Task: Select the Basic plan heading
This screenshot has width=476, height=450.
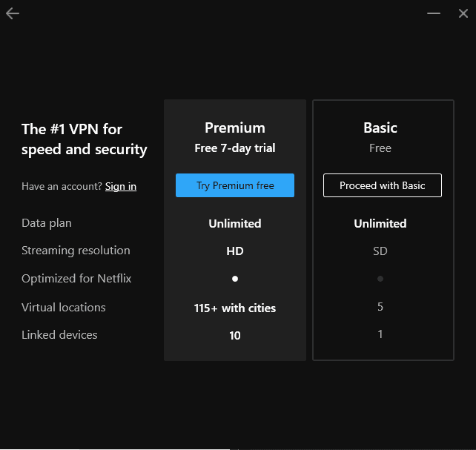Action: tap(380, 128)
